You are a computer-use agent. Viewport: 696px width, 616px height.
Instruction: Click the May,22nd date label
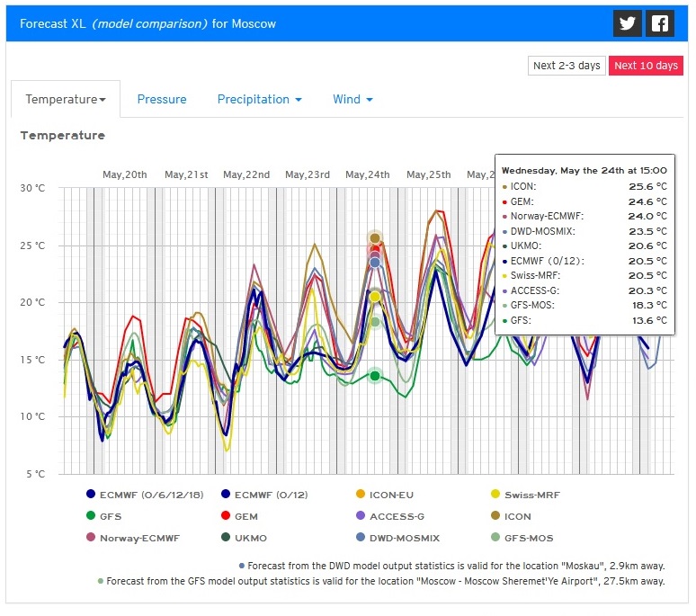pyautogui.click(x=246, y=174)
